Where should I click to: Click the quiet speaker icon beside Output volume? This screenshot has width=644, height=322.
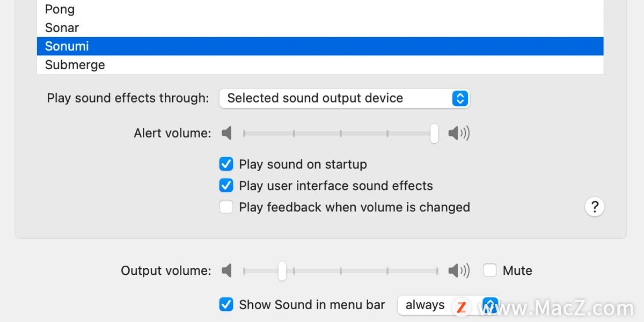pyautogui.click(x=226, y=270)
